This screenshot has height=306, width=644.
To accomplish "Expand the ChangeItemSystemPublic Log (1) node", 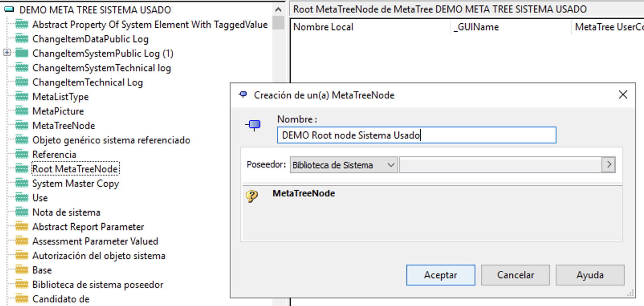I will pos(7,53).
